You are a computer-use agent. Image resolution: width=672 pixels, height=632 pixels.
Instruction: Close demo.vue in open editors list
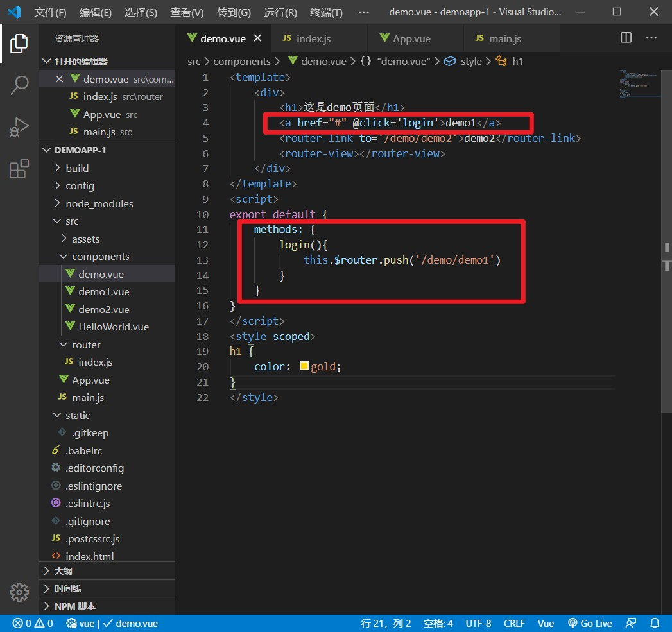coord(60,79)
